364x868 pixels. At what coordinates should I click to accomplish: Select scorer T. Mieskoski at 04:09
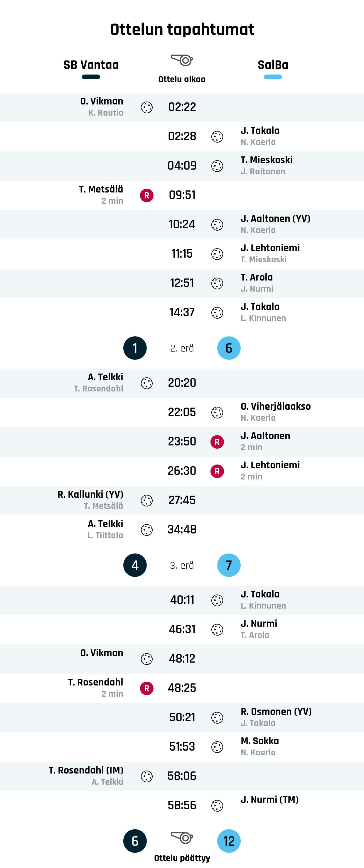point(266,160)
